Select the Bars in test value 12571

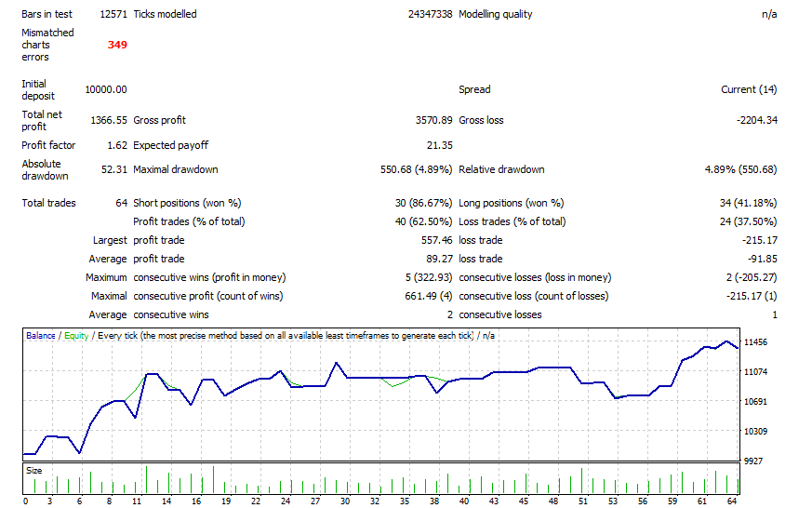click(x=113, y=14)
